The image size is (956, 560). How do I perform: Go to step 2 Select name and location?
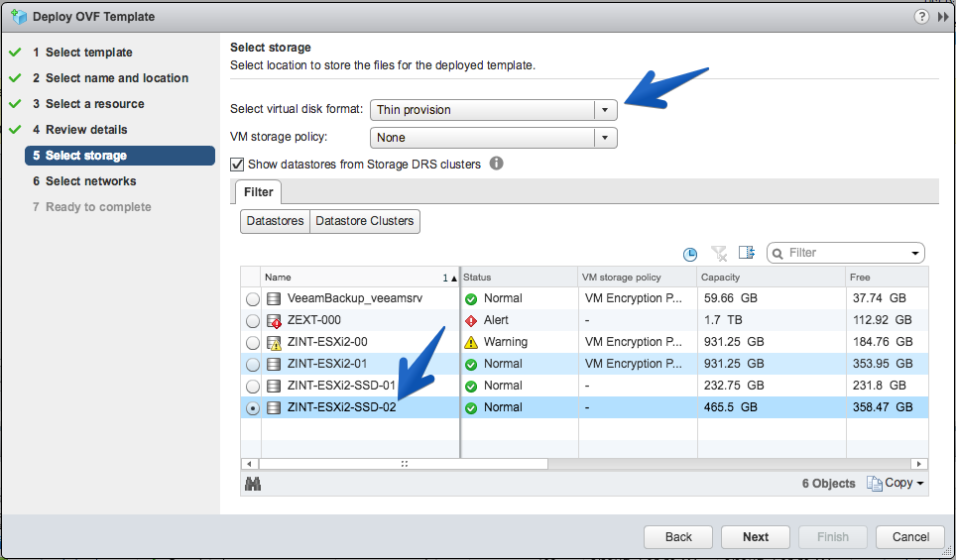(110, 78)
